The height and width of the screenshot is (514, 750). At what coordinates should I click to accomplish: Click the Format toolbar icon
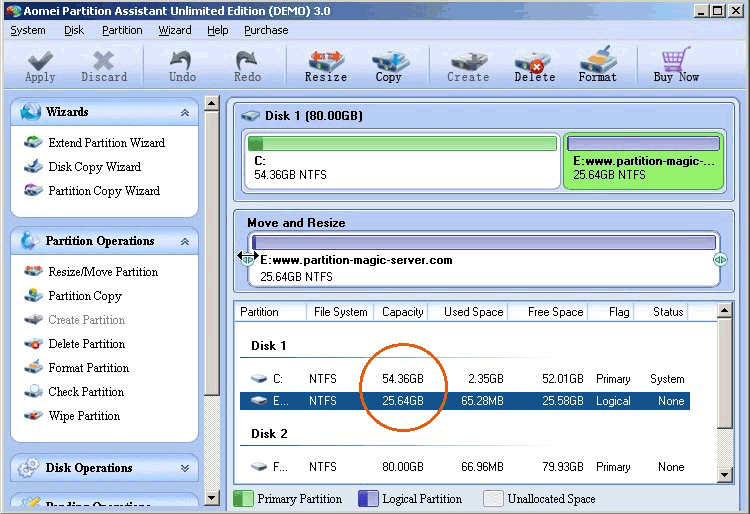point(597,59)
